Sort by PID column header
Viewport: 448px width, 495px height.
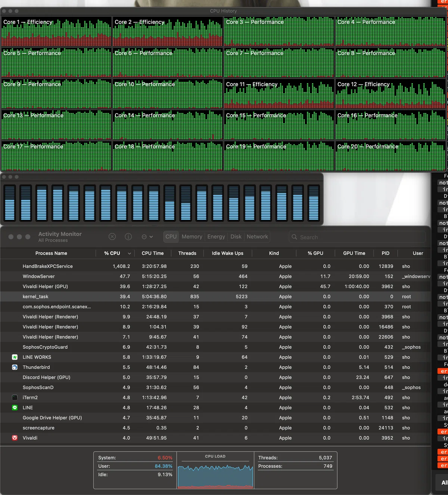(385, 253)
